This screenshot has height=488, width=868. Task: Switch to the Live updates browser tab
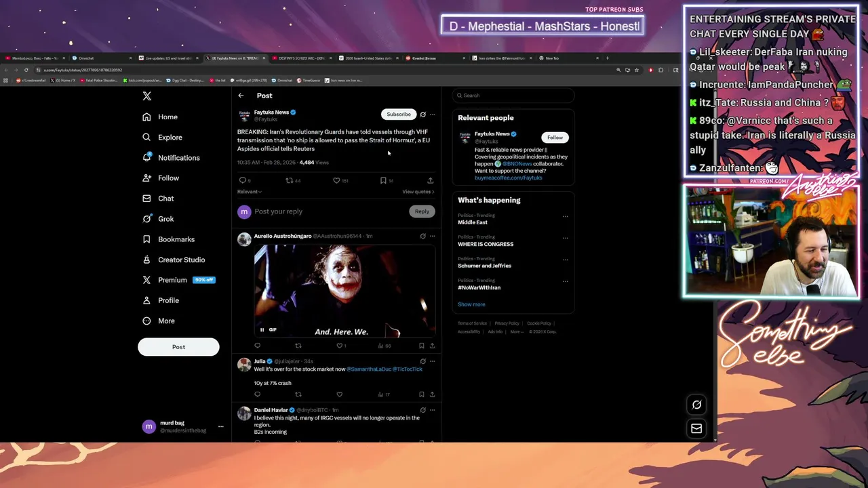point(169,58)
